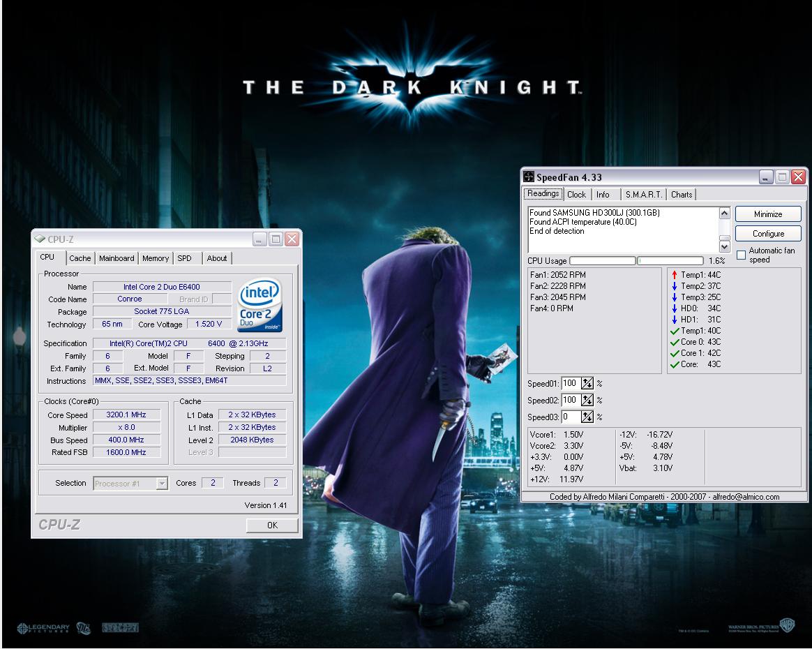Image resolution: width=812 pixels, height=649 pixels.
Task: Click the Fan2: 2228 RPM reading
Action: pyautogui.click(x=558, y=286)
